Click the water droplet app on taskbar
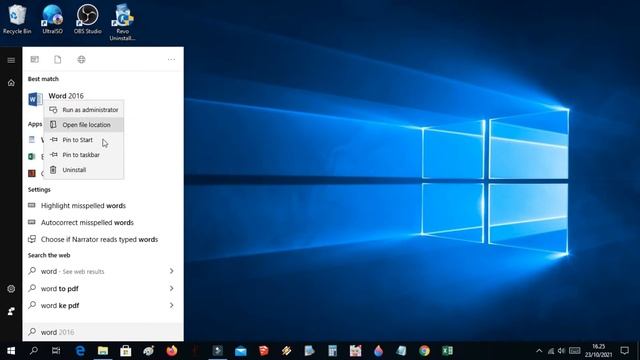 (378, 351)
